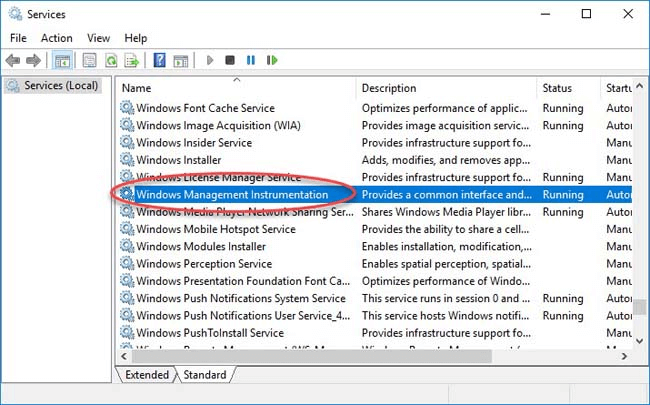Select Windows Perception Service row
650x405 pixels.
tap(375, 264)
